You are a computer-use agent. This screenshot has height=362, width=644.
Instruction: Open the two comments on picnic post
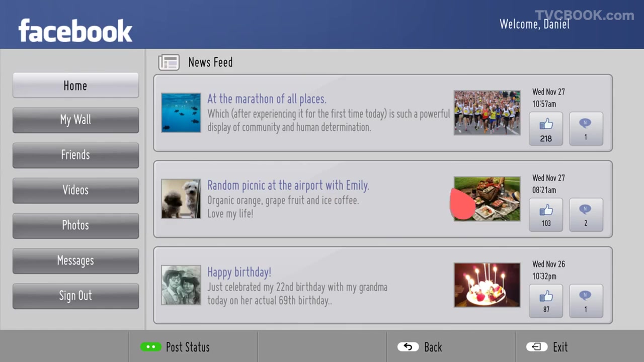coord(586,215)
